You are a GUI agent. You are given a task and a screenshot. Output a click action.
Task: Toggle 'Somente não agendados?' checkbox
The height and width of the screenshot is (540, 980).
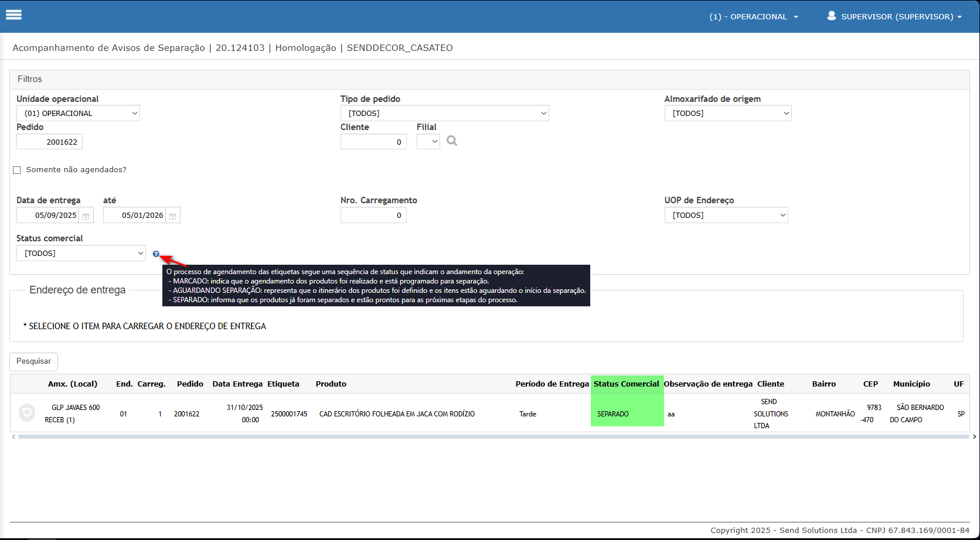[17, 170]
